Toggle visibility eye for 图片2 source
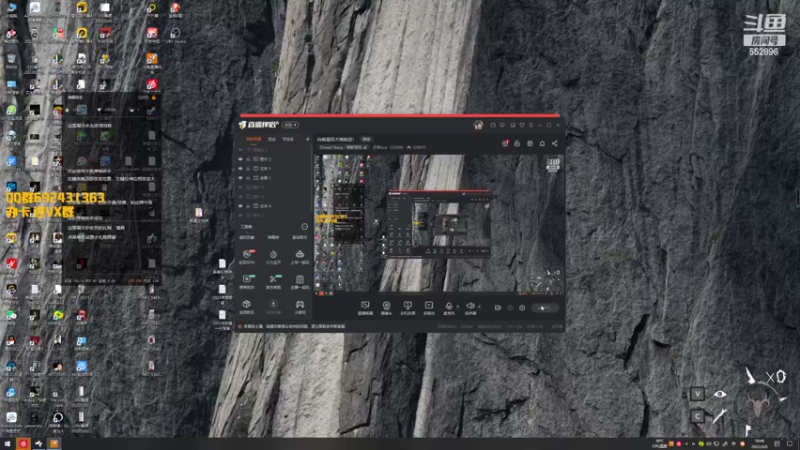 pyautogui.click(x=240, y=159)
